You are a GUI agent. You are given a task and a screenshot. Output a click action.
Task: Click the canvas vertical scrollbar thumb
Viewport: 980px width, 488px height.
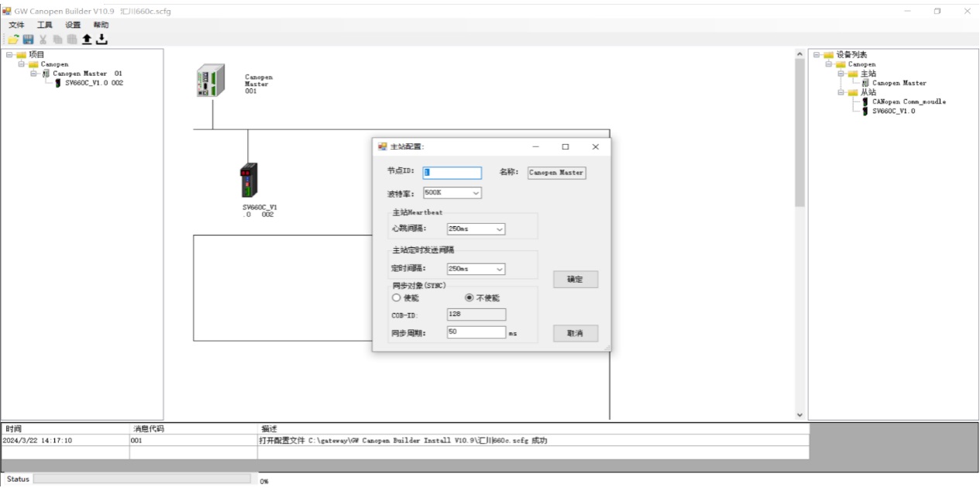(799, 132)
